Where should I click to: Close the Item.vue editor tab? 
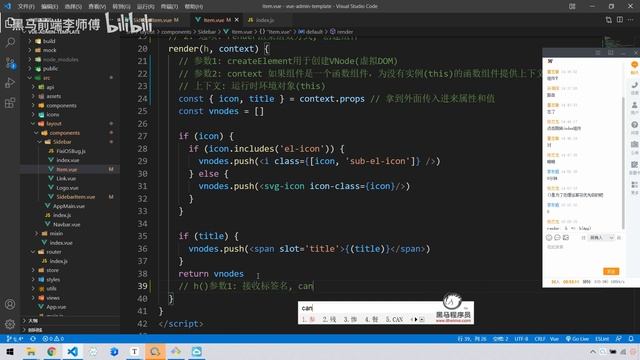click(237, 20)
